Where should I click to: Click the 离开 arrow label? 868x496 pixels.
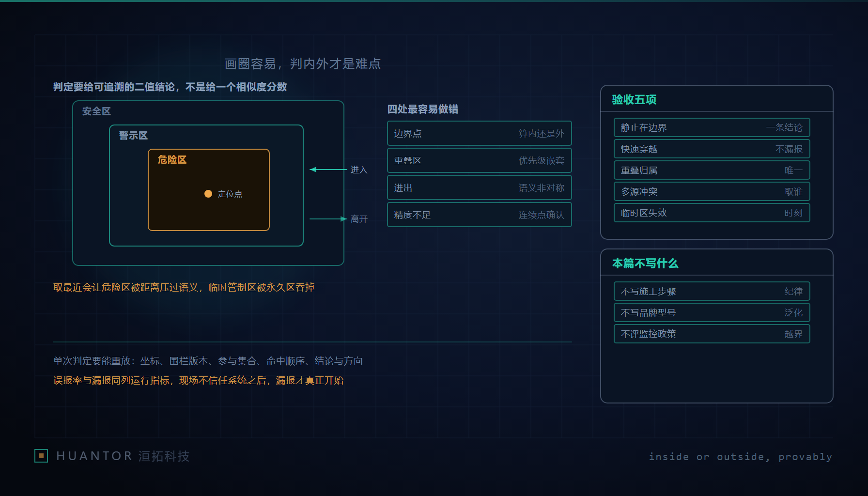359,219
